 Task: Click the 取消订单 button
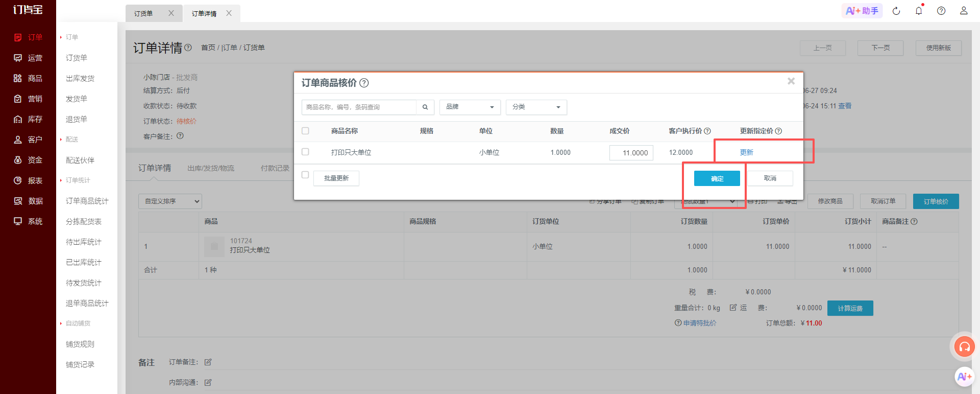tap(883, 201)
